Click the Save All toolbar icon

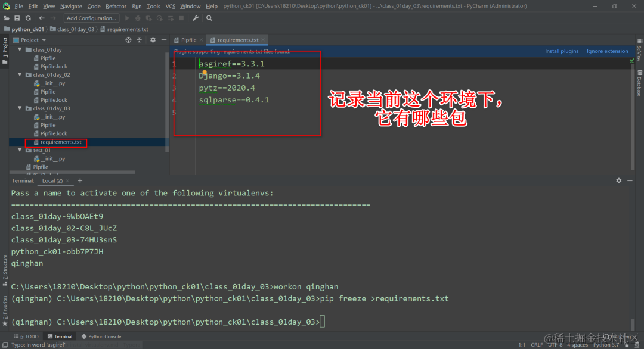click(17, 18)
